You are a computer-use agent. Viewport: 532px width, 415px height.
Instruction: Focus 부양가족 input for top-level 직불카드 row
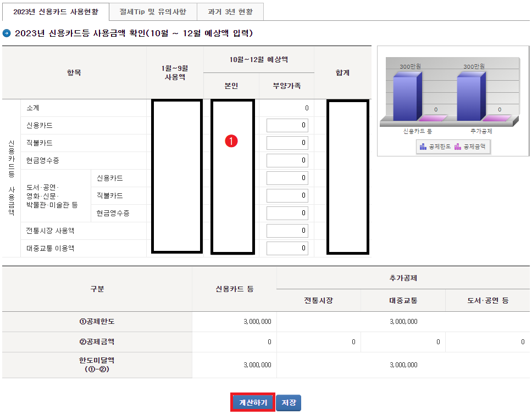(x=287, y=143)
